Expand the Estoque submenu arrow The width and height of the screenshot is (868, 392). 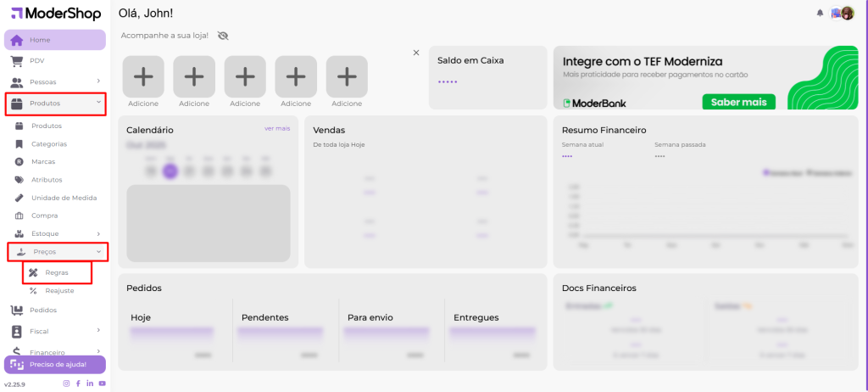(98, 233)
